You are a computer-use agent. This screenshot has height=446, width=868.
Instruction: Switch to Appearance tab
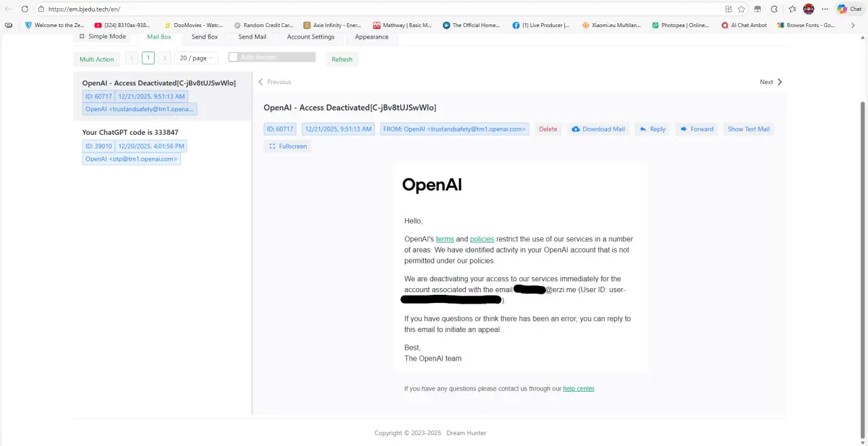[372, 37]
